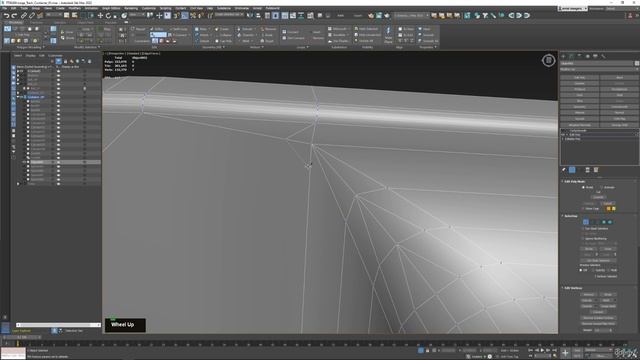640x360 pixels.
Task: Click the object color swatch beside name field
Action: tap(637, 63)
